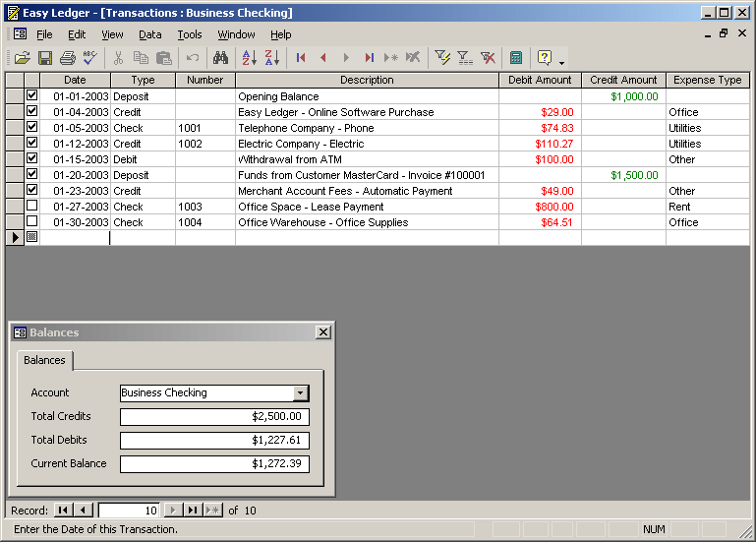756x542 pixels.
Task: Click the Total Credits field
Action: point(214,416)
